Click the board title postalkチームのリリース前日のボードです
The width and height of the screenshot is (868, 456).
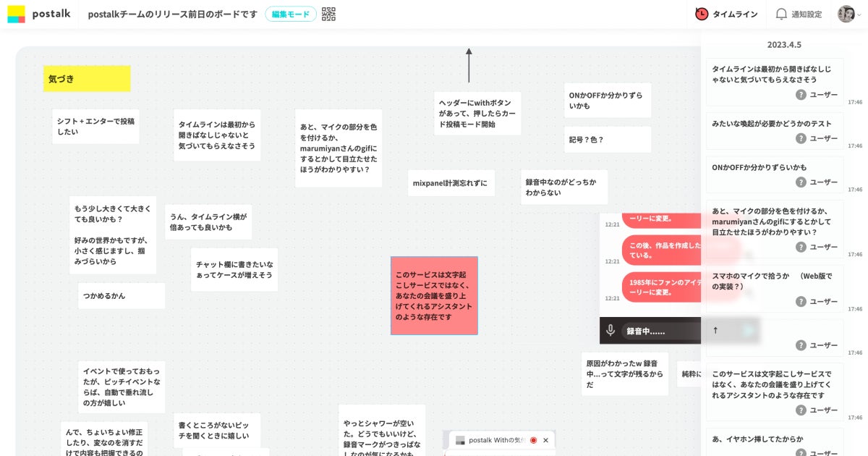tap(172, 14)
